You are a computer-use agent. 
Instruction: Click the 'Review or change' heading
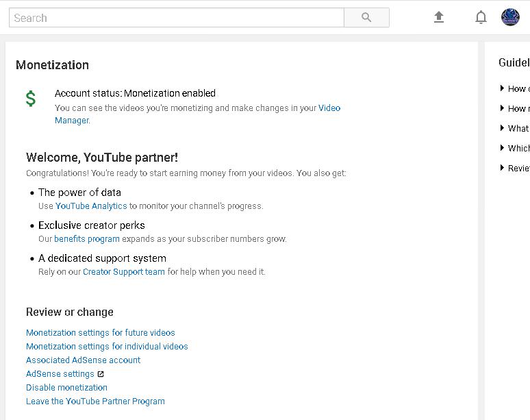[70, 312]
